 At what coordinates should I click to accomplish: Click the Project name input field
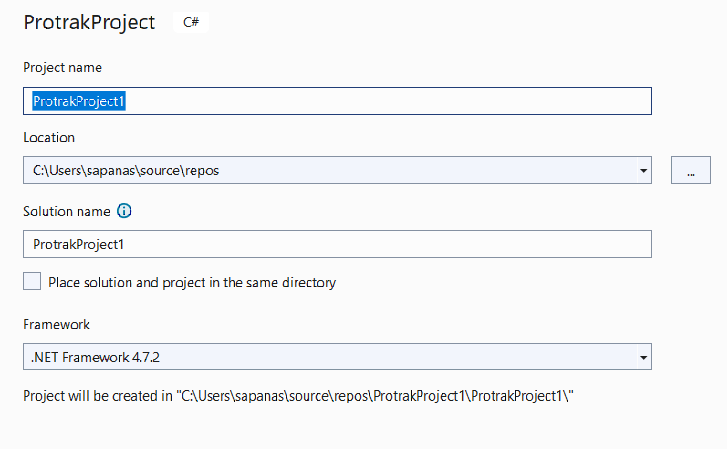tap(336, 101)
